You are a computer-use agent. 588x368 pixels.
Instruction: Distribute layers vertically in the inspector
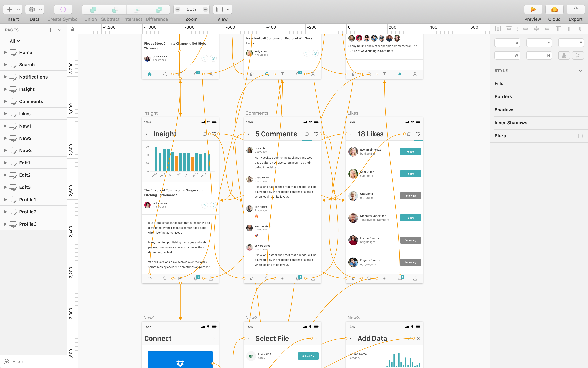click(x=509, y=29)
